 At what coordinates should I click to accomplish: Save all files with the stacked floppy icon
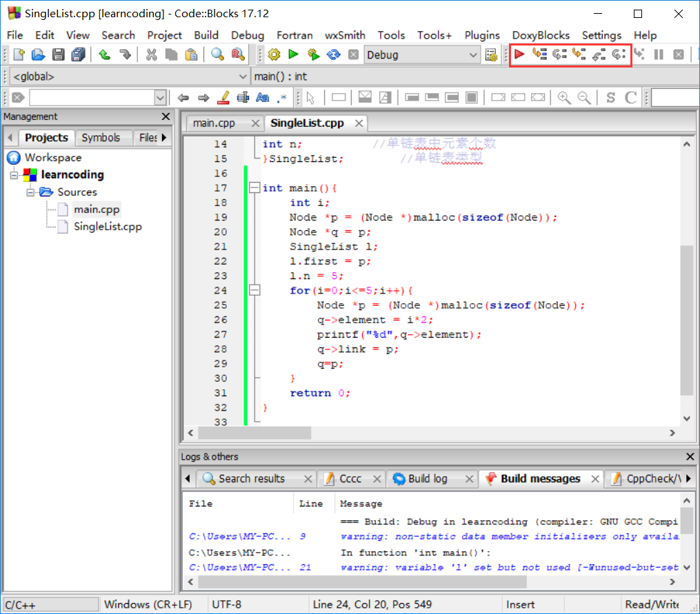(78, 55)
